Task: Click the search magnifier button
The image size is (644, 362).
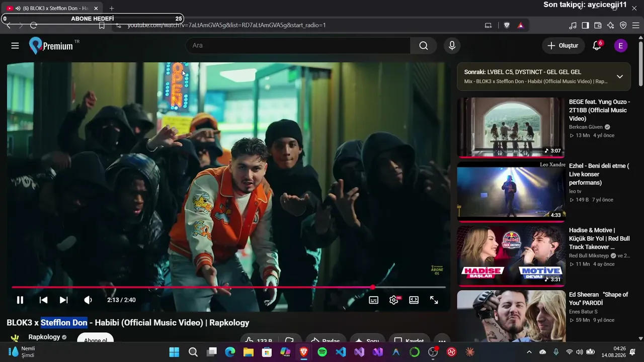Action: pyautogui.click(x=424, y=46)
